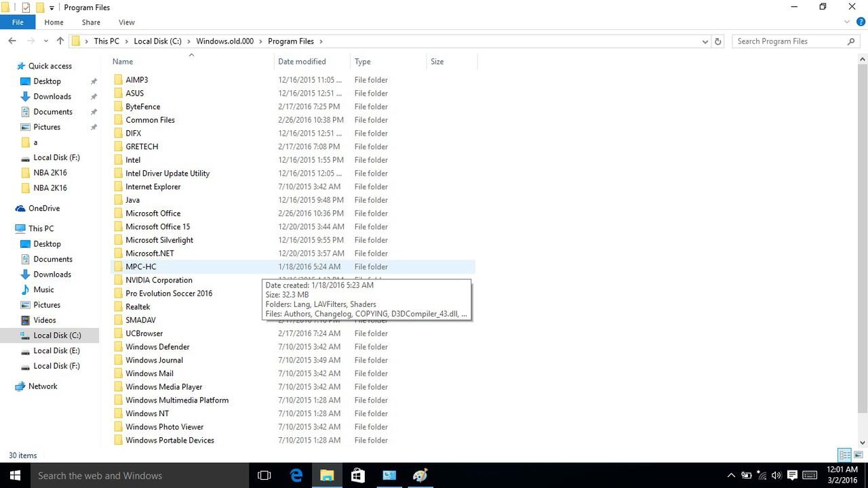Open OneDrive in navigation pane
Image resolution: width=868 pixels, height=488 pixels.
[44, 208]
